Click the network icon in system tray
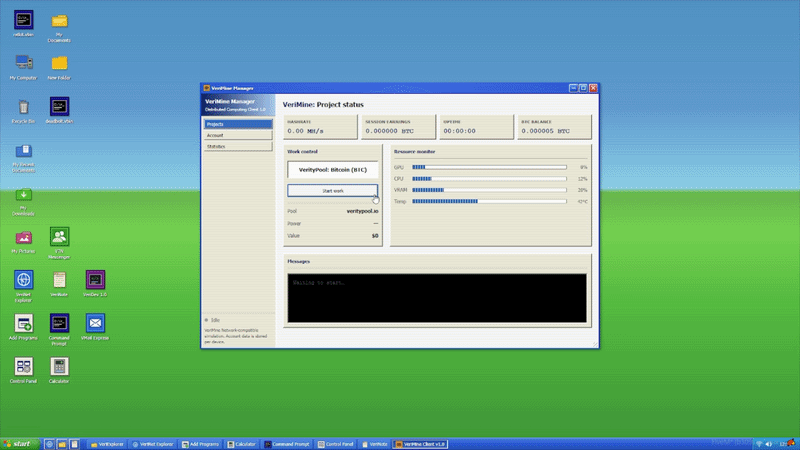800x450 pixels. [x=759, y=444]
